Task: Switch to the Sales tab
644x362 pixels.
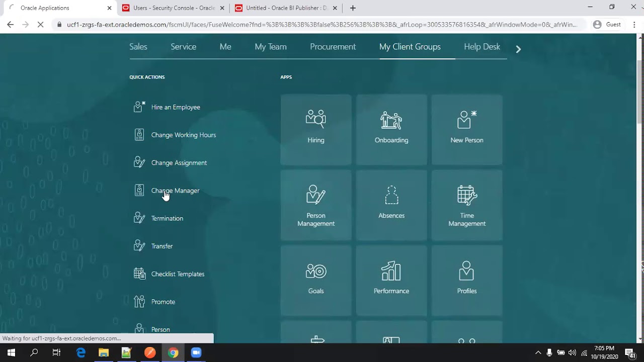Action: tap(138, 47)
